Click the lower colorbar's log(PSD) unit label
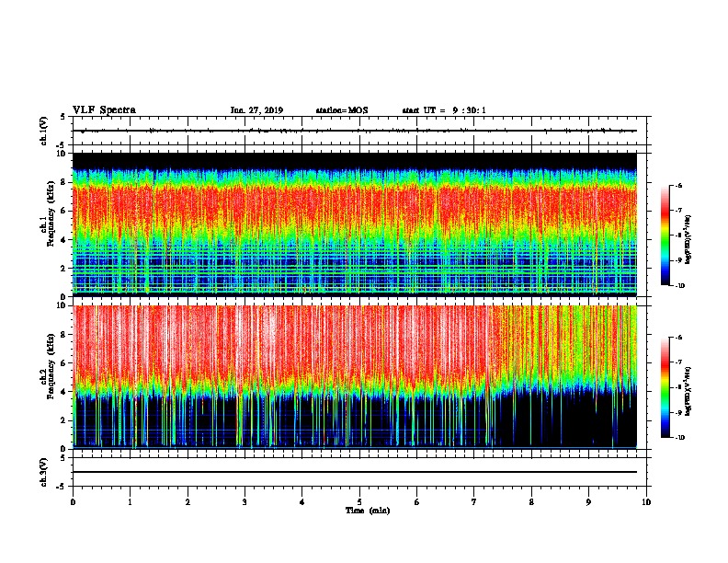The image size is (728, 563). 688,391
